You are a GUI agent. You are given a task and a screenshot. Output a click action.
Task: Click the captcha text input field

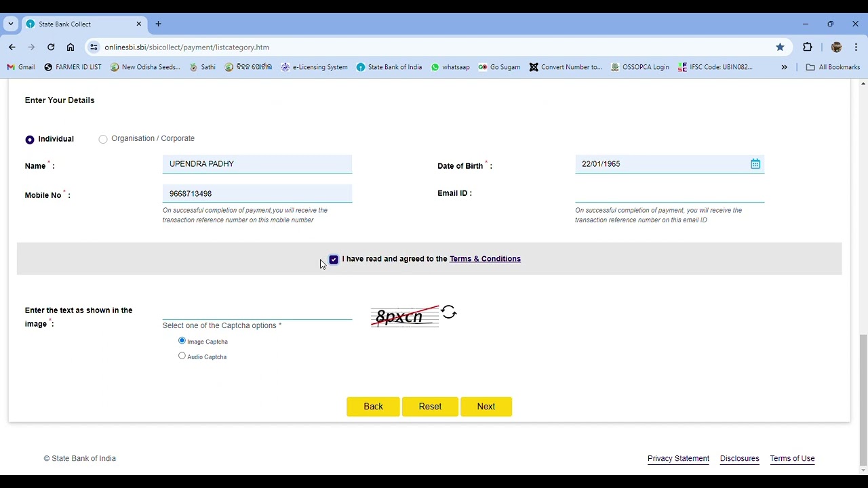(257, 310)
